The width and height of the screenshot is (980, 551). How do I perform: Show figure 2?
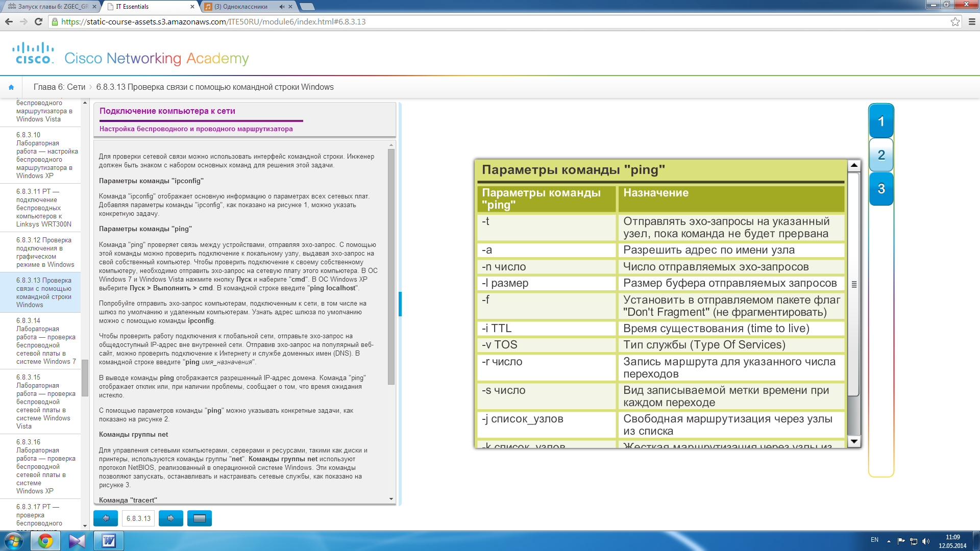(x=881, y=155)
